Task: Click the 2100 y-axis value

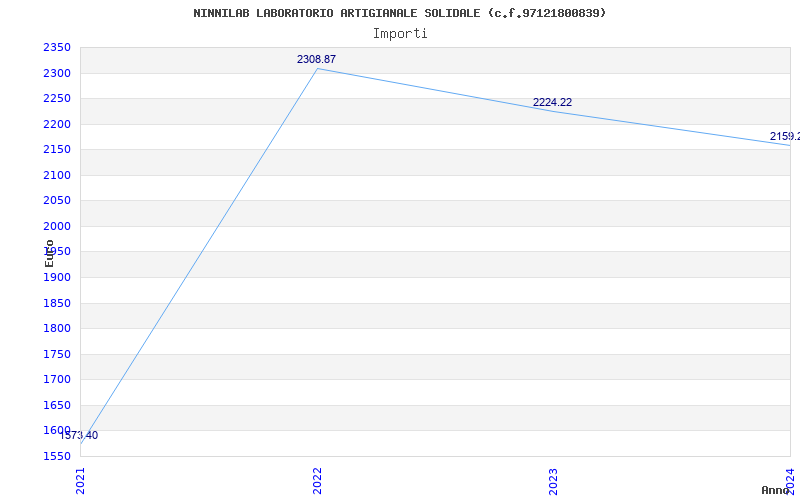Action: coord(57,175)
